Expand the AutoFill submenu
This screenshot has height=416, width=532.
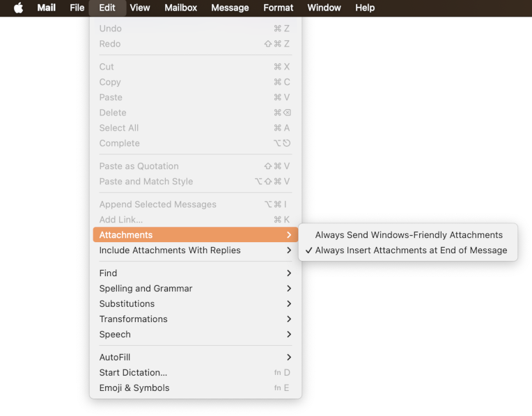[196, 357]
